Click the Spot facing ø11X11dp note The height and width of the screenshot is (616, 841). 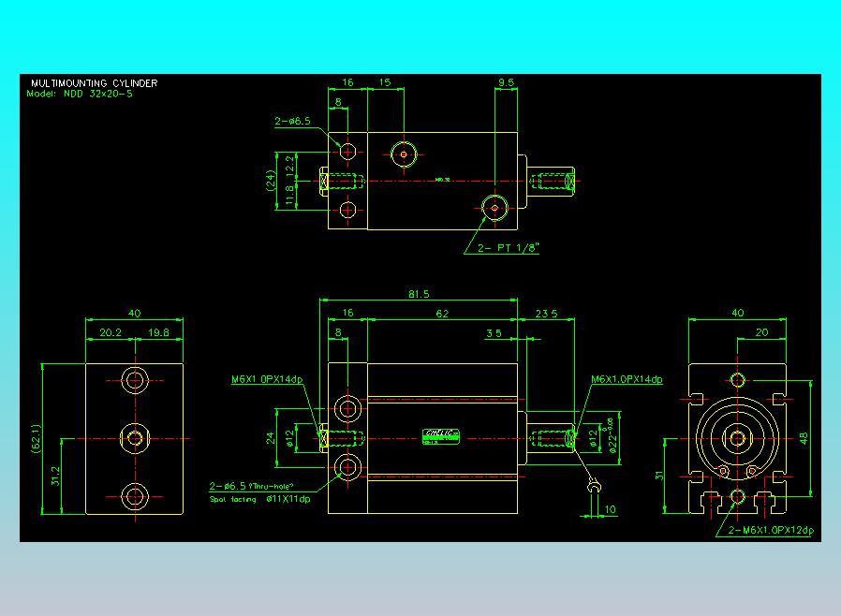click(259, 499)
